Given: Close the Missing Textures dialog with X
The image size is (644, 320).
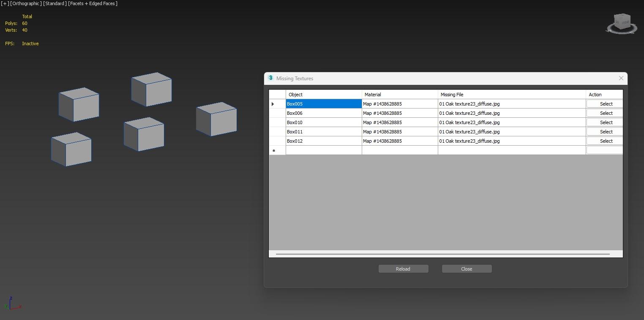Looking at the screenshot, I should tap(621, 78).
